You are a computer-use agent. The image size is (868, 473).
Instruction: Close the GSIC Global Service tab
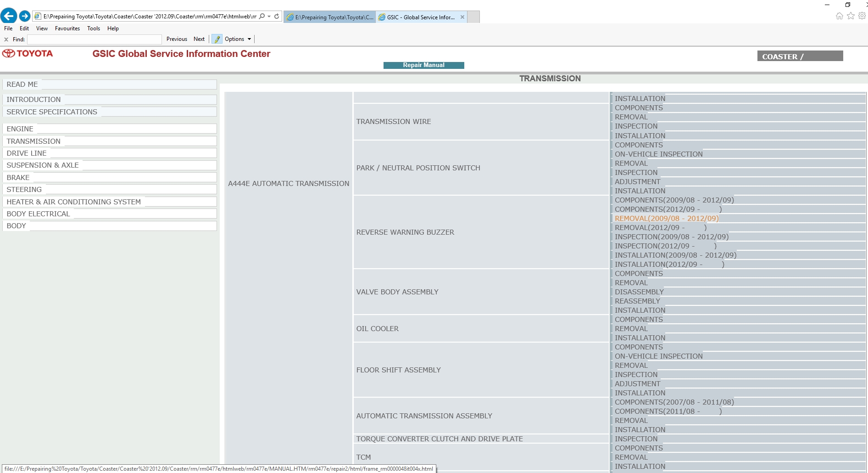coord(462,17)
